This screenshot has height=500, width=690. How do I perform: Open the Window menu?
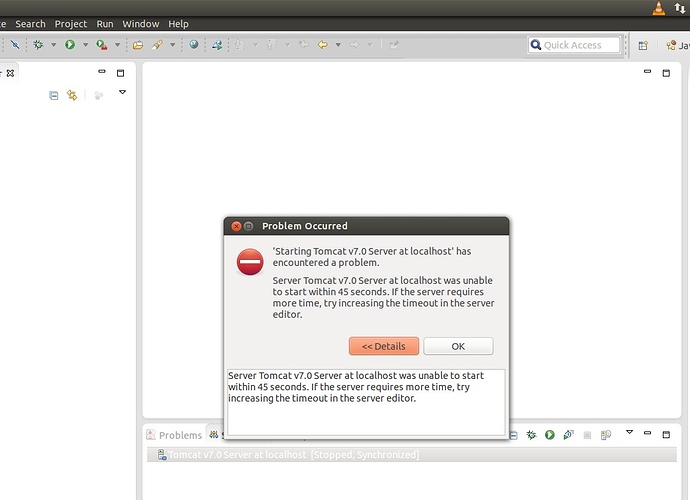141,24
